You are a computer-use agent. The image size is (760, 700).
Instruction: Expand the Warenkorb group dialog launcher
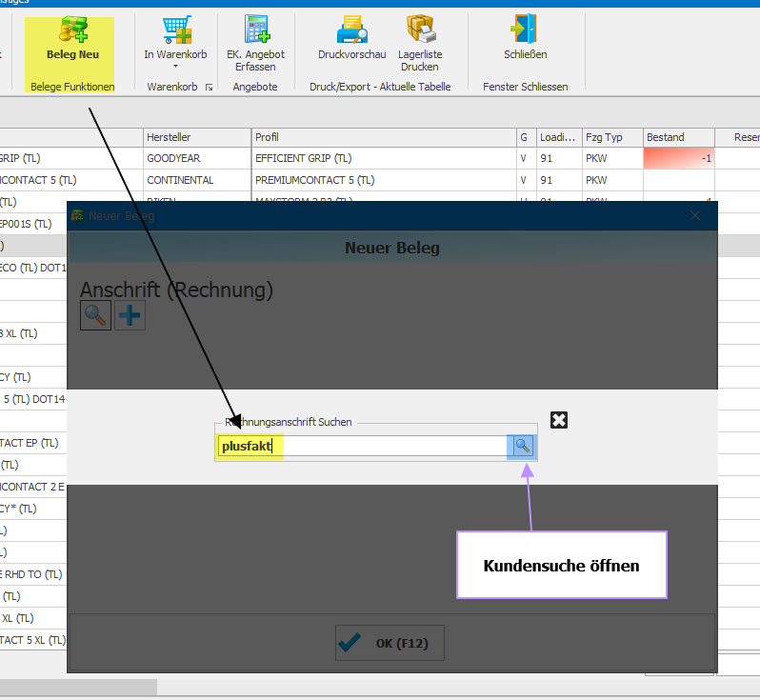click(x=209, y=88)
